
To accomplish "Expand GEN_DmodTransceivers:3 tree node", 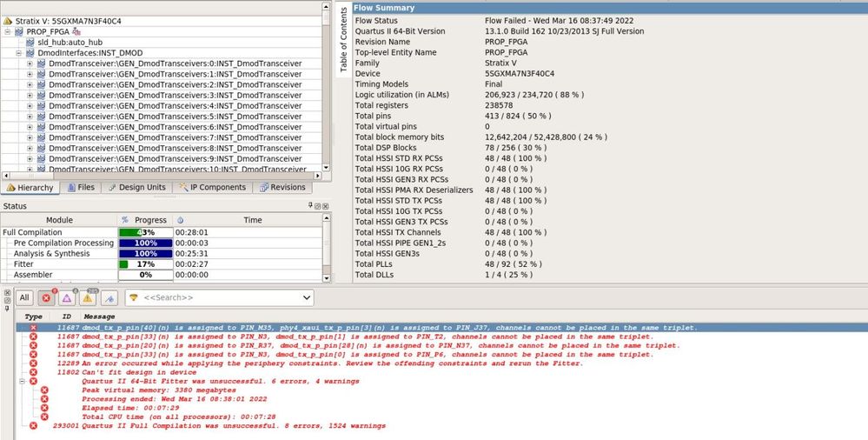I will pos(30,96).
